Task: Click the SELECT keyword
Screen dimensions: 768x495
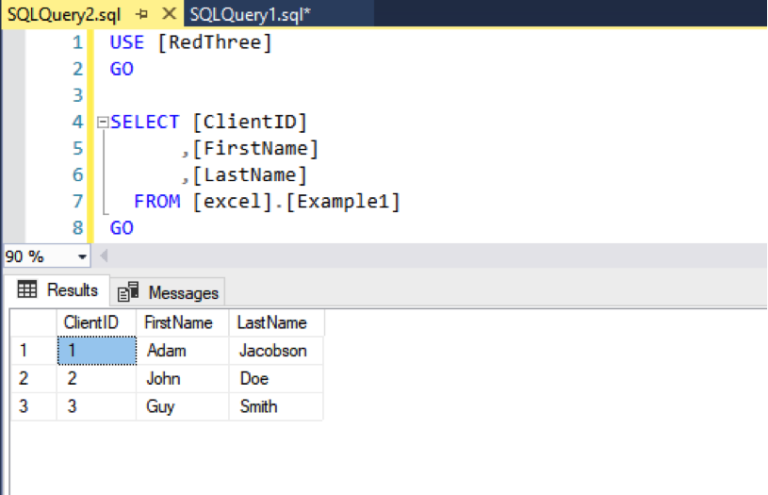Action: (x=144, y=122)
